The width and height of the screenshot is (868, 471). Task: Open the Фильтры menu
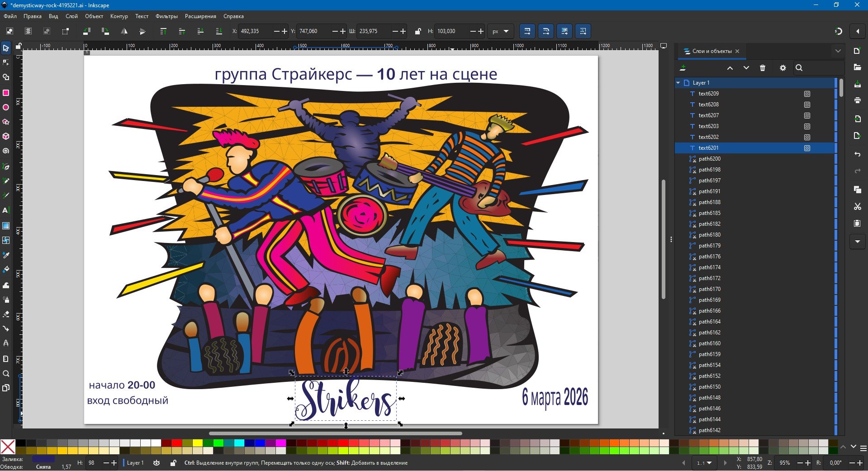click(x=166, y=16)
